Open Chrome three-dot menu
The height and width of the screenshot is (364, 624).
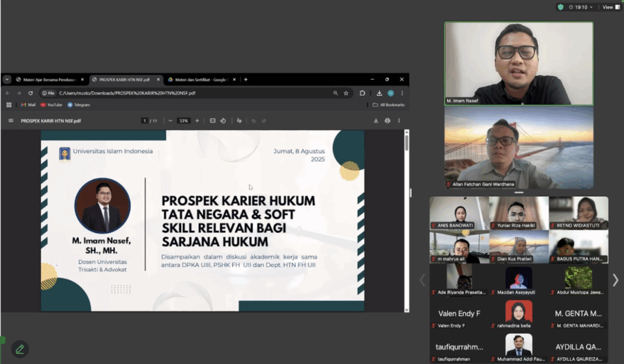coord(402,93)
